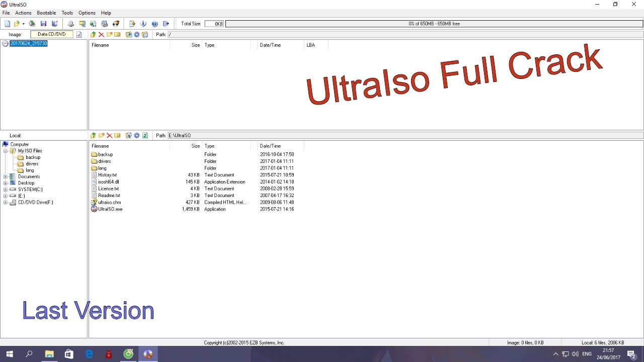This screenshot has width=644, height=362.
Task: Open the Tools menu
Action: coord(67,13)
